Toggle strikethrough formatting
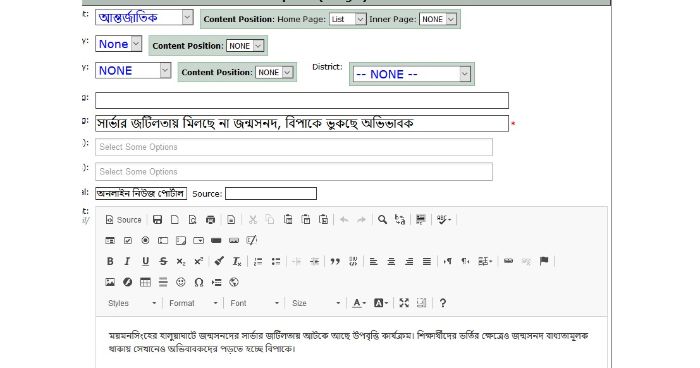Viewport: 700px width, 368px height. tap(163, 262)
